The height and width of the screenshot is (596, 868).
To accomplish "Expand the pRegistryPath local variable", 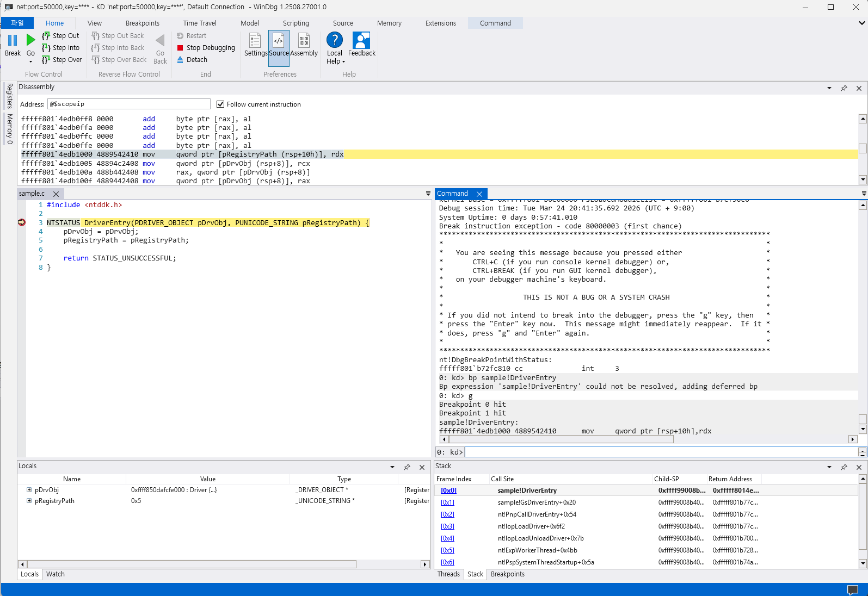I will click(29, 501).
